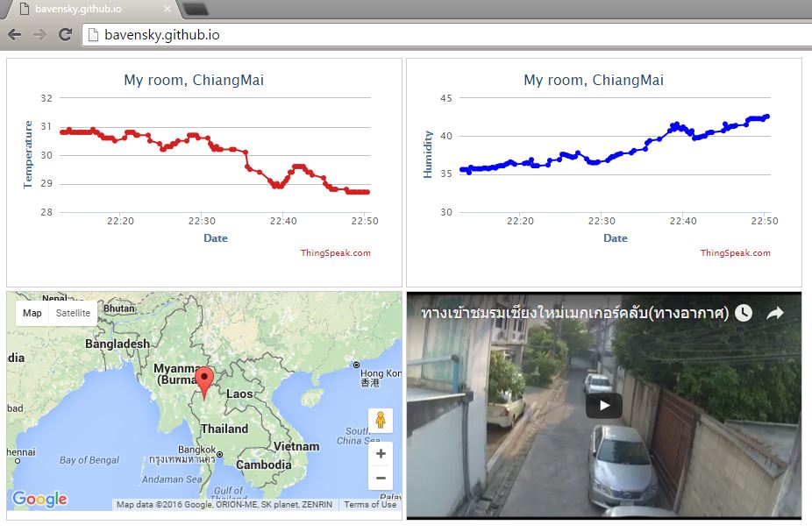The image size is (812, 532).
Task: Click temperature chart title My room, ChiangMai
Action: tap(194, 81)
